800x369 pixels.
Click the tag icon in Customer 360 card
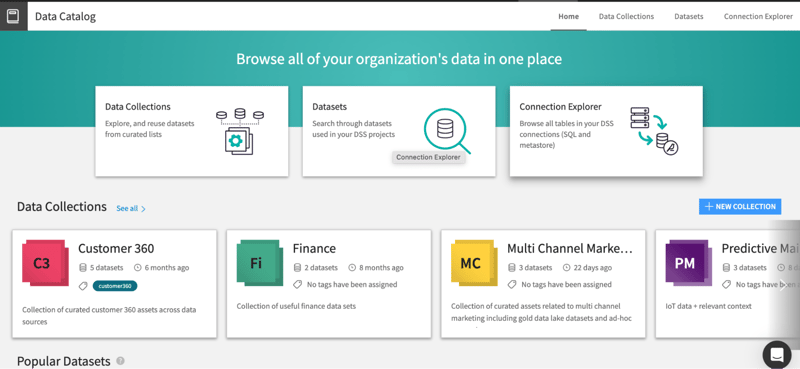tap(83, 286)
